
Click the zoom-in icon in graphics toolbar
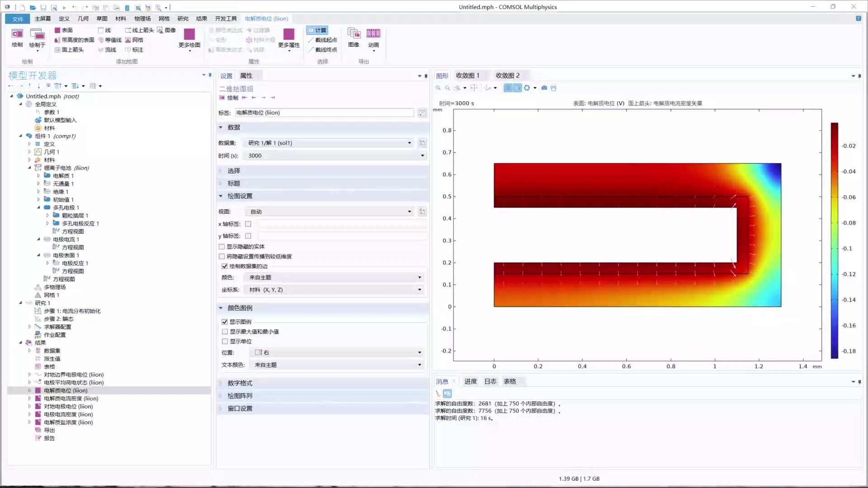pyautogui.click(x=438, y=88)
